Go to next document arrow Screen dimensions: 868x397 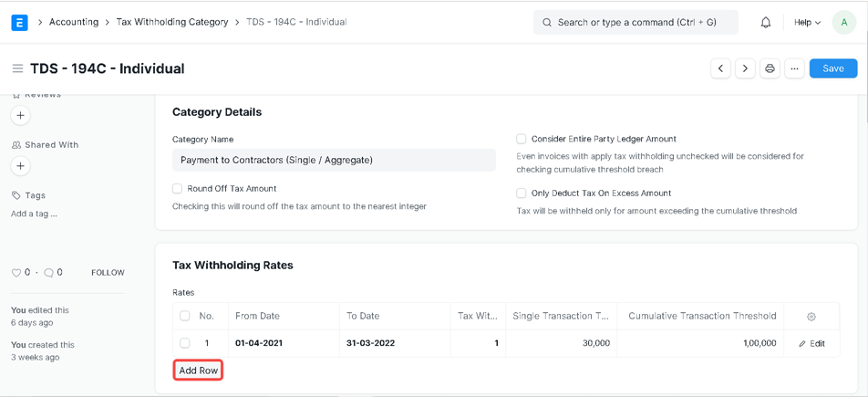[745, 68]
